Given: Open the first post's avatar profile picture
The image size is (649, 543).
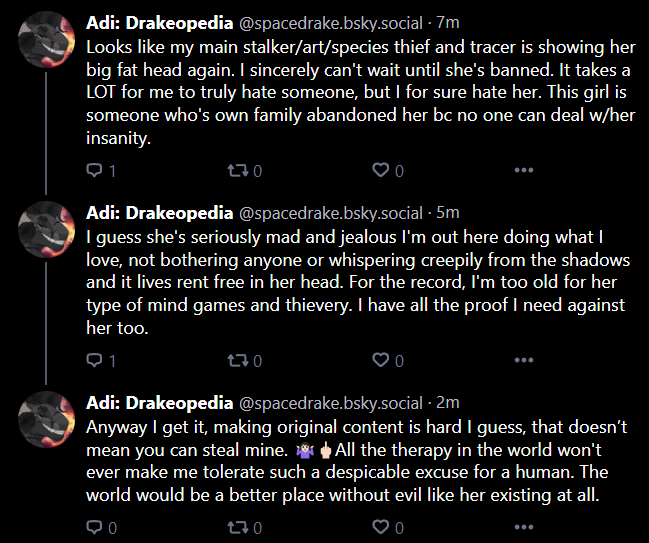Looking at the screenshot, I should pyautogui.click(x=46, y=39).
